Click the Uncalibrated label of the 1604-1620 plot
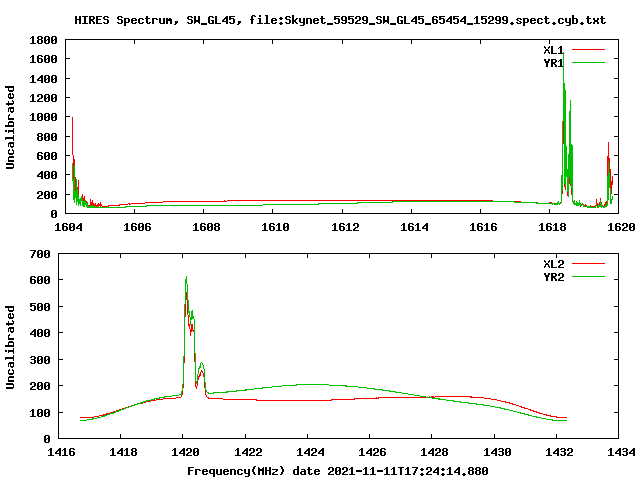The image size is (640, 480). coord(10,127)
